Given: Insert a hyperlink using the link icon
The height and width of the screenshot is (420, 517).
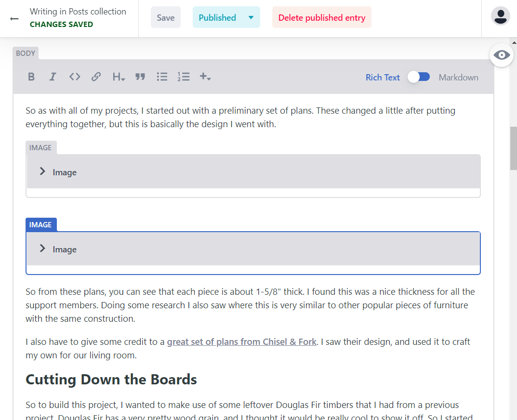Looking at the screenshot, I should click(96, 77).
